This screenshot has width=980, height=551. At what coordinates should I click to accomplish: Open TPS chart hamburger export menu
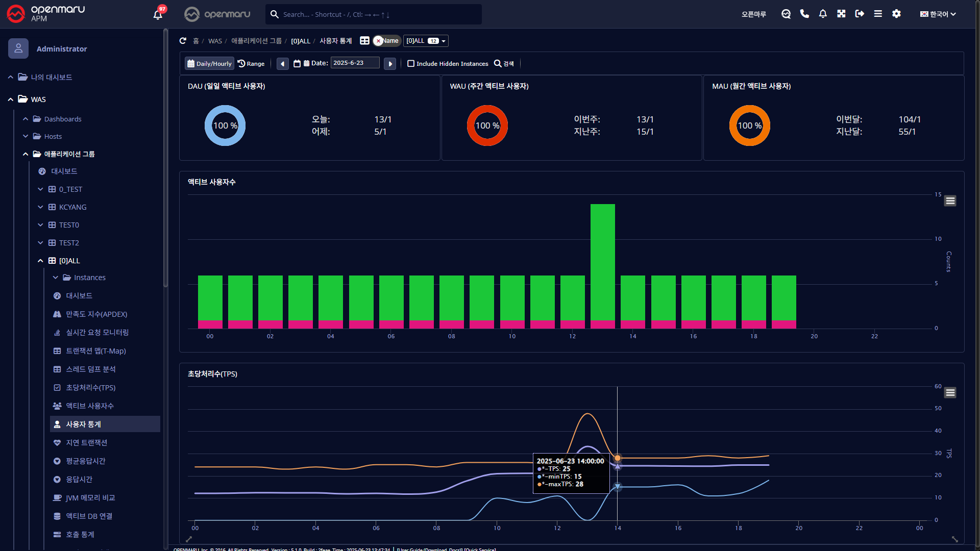(950, 393)
